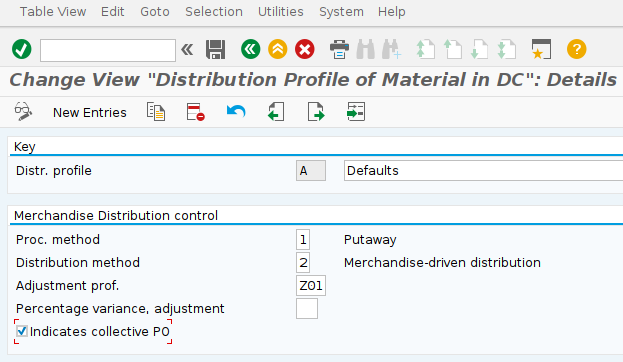Image resolution: width=623 pixels, height=362 pixels.
Task: Open Print via the printer icon
Action: pyautogui.click(x=339, y=50)
